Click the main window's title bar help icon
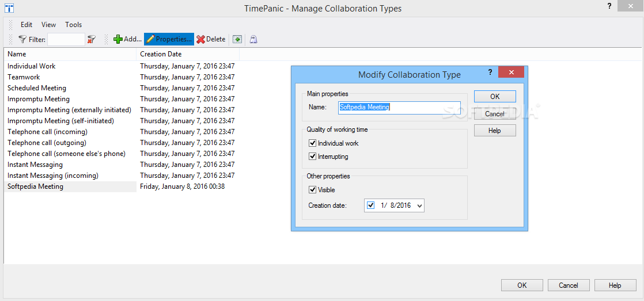The image size is (644, 301). [608, 5]
